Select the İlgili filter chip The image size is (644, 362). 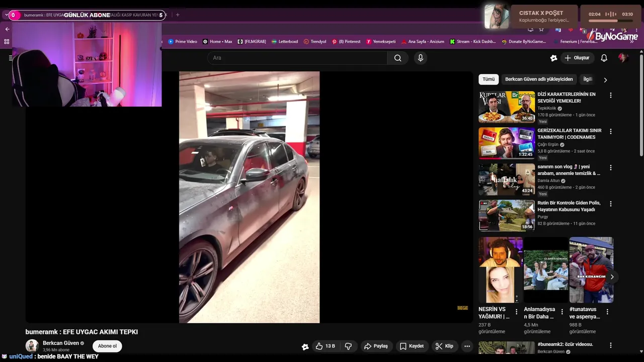(587, 79)
